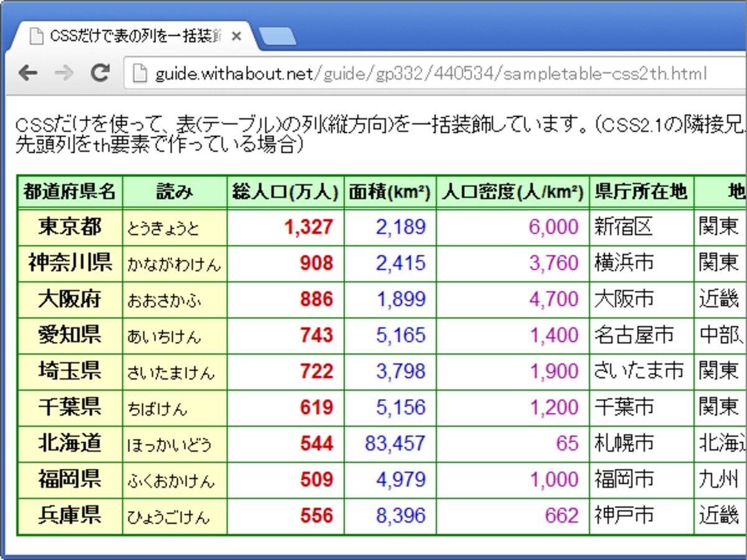Click the reading あいちけん cell
This screenshot has width=747, height=560.
coord(175,335)
